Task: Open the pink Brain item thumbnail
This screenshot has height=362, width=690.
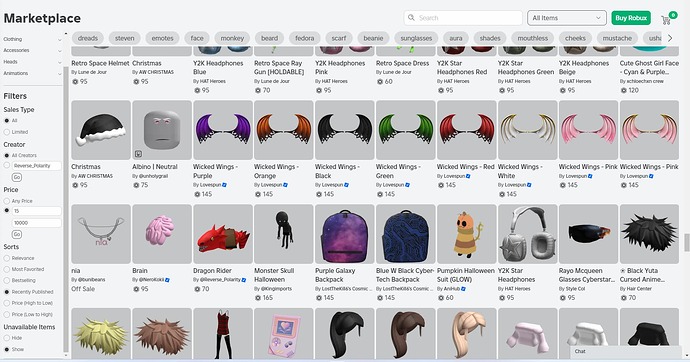Action: coord(162,234)
